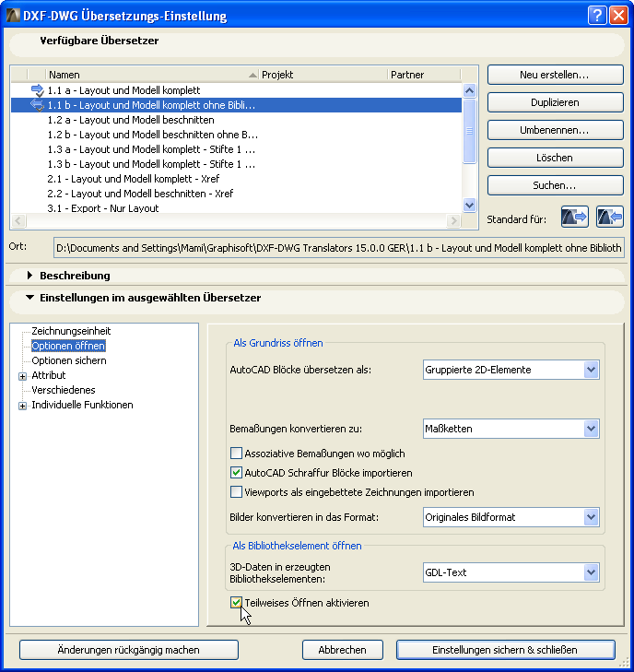Click Suchen button

coord(555,185)
